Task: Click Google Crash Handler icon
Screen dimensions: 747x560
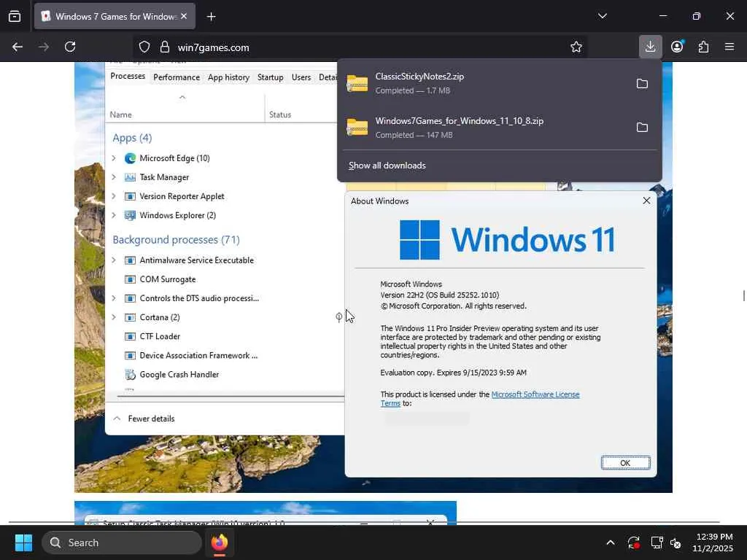Action: tap(130, 375)
